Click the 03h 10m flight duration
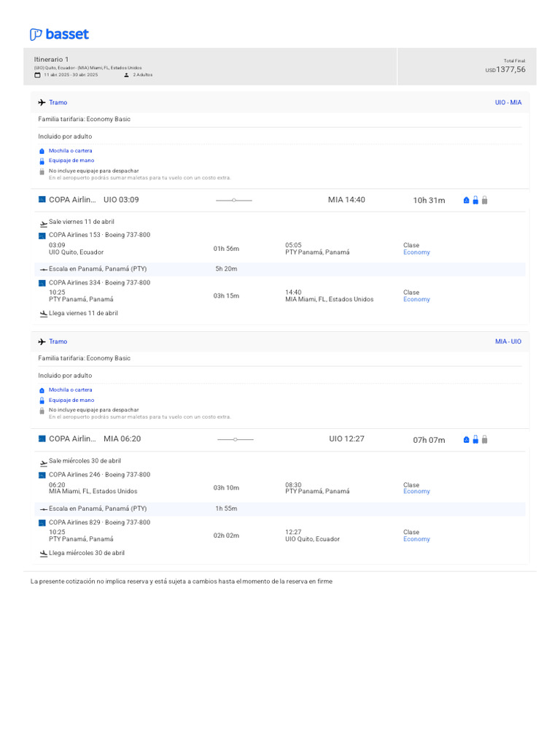 coord(226,488)
